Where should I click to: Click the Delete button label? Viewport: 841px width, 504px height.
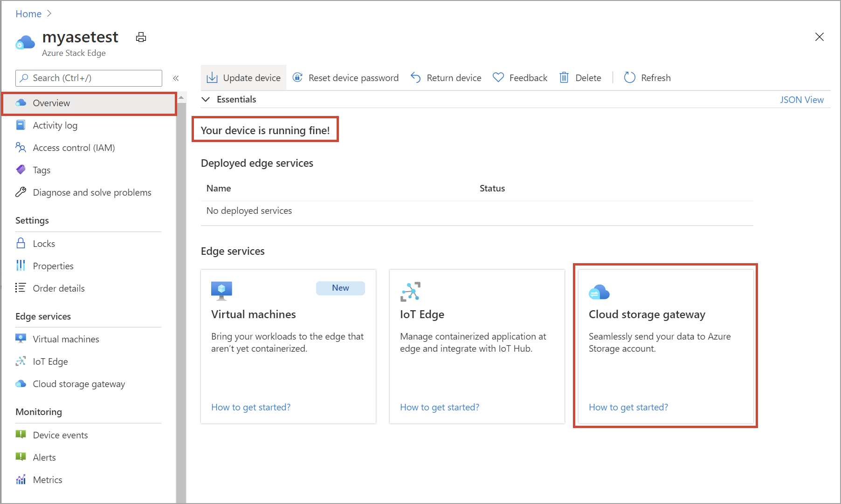coord(588,78)
